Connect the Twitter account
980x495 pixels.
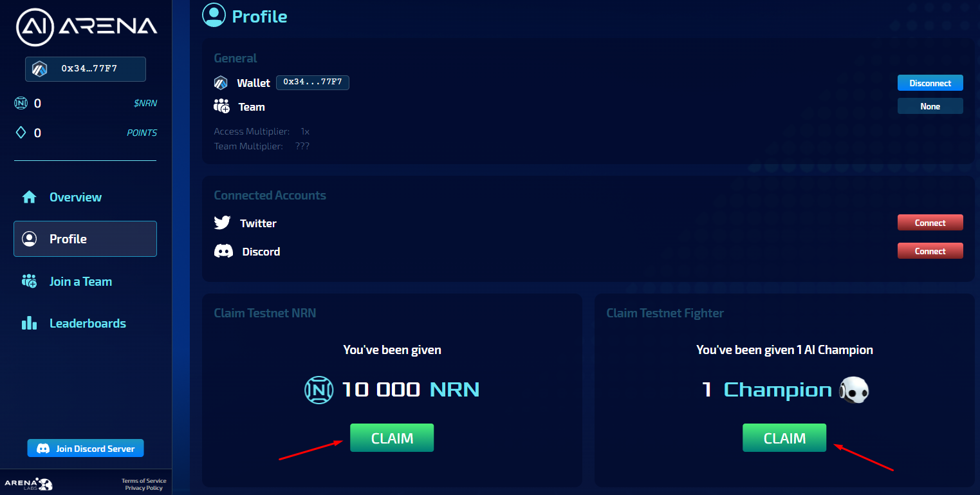coord(930,223)
